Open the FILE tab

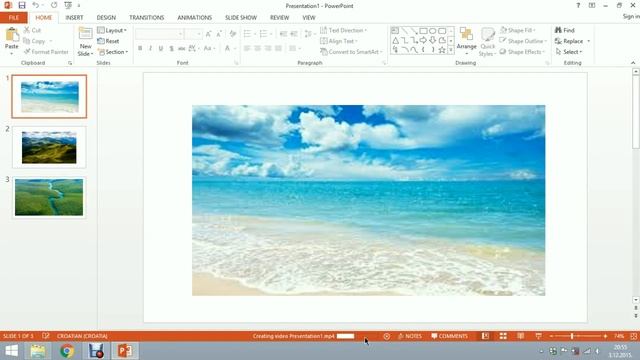[x=13, y=18]
